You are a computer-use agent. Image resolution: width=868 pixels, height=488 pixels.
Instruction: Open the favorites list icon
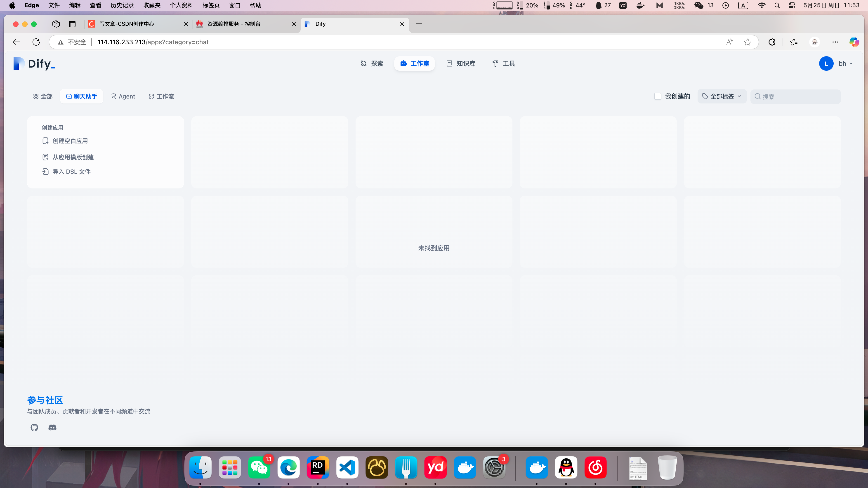tap(794, 42)
